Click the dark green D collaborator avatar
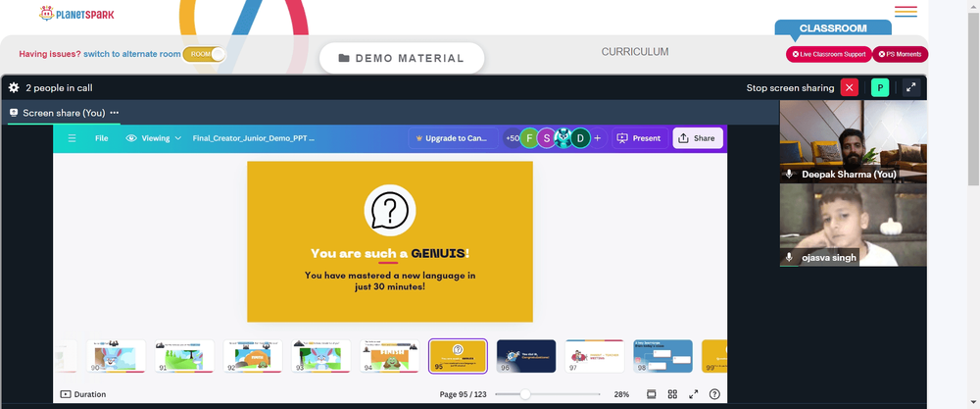 pyautogui.click(x=580, y=138)
